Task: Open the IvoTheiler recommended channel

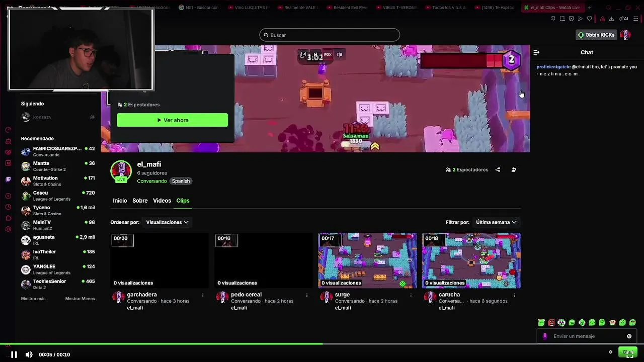Action: [x=58, y=254]
